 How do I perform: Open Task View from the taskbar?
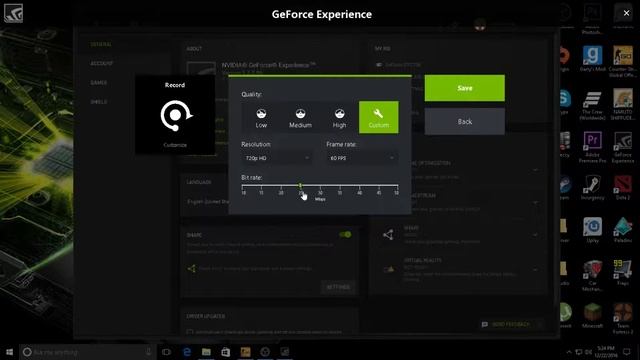coord(166,352)
